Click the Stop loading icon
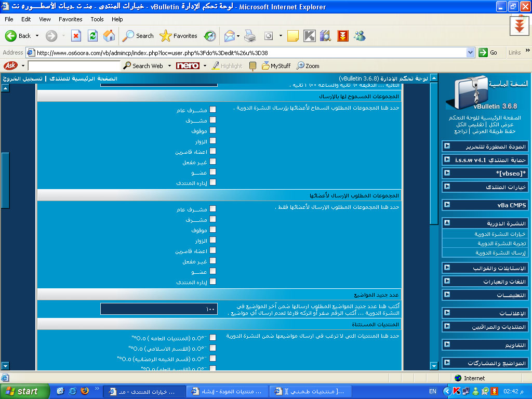This screenshot has height=399, width=532. pos(76,36)
